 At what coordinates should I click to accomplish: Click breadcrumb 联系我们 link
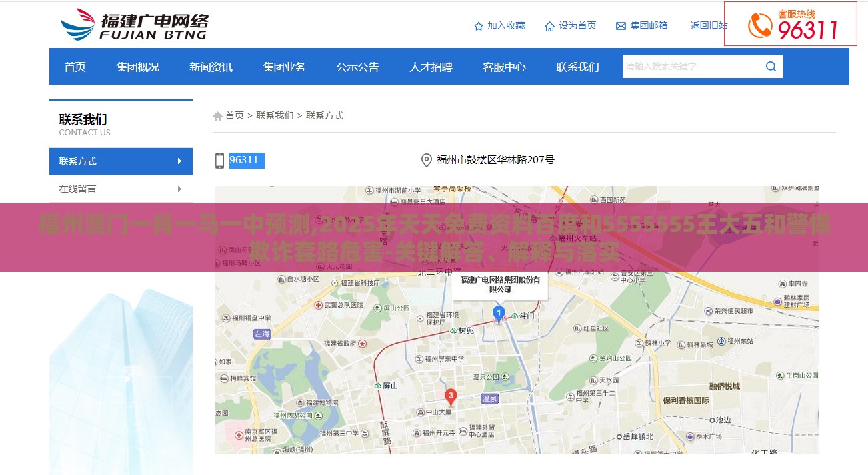pyautogui.click(x=275, y=115)
